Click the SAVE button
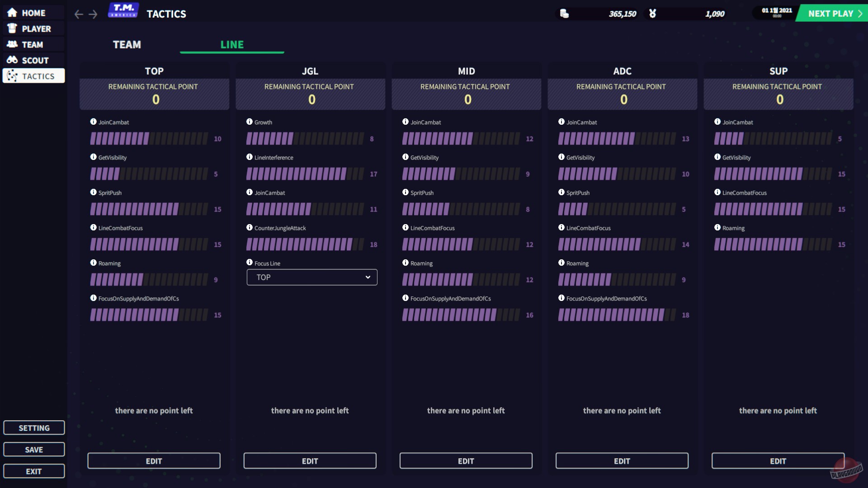The width and height of the screenshot is (868, 488). click(33, 449)
